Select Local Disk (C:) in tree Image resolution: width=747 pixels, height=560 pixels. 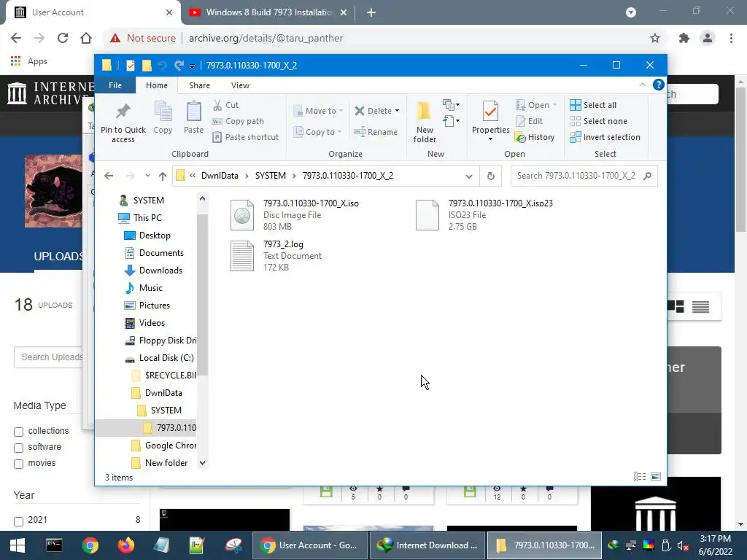[158, 357]
